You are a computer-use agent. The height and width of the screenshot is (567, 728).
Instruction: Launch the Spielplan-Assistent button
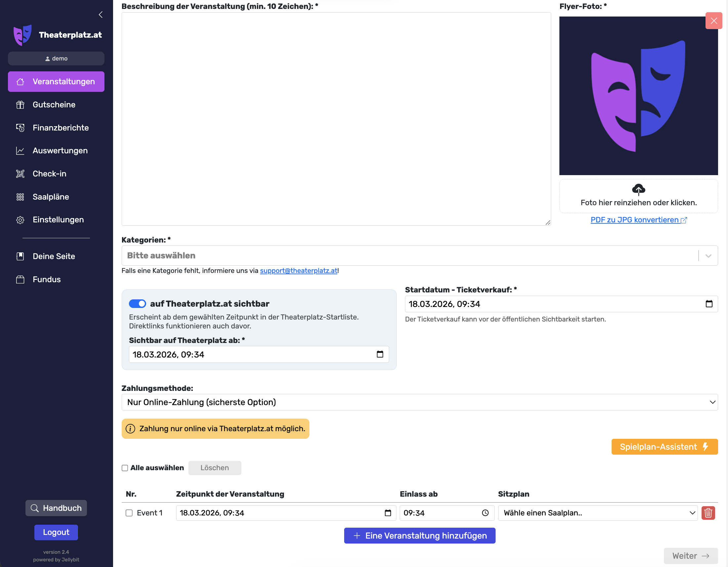664,447
